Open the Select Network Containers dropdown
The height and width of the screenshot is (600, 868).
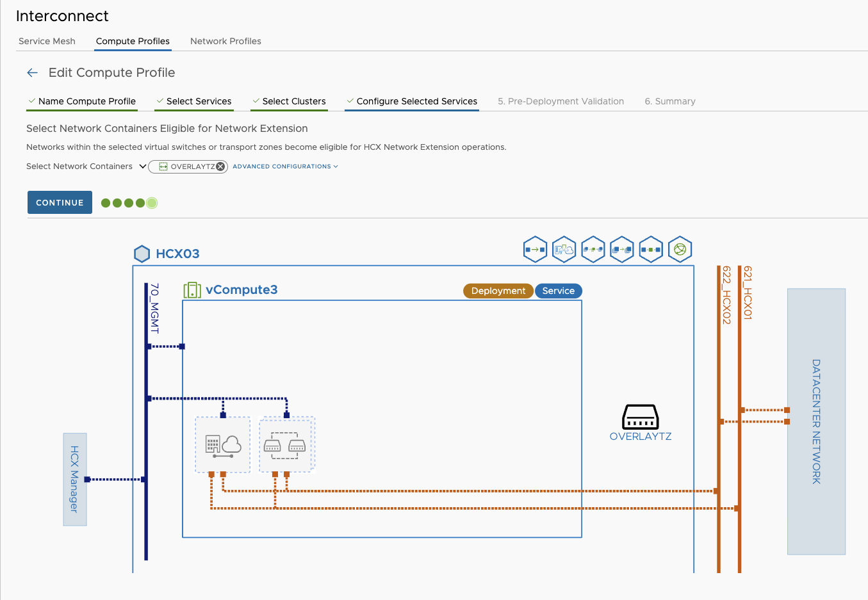[x=142, y=166]
